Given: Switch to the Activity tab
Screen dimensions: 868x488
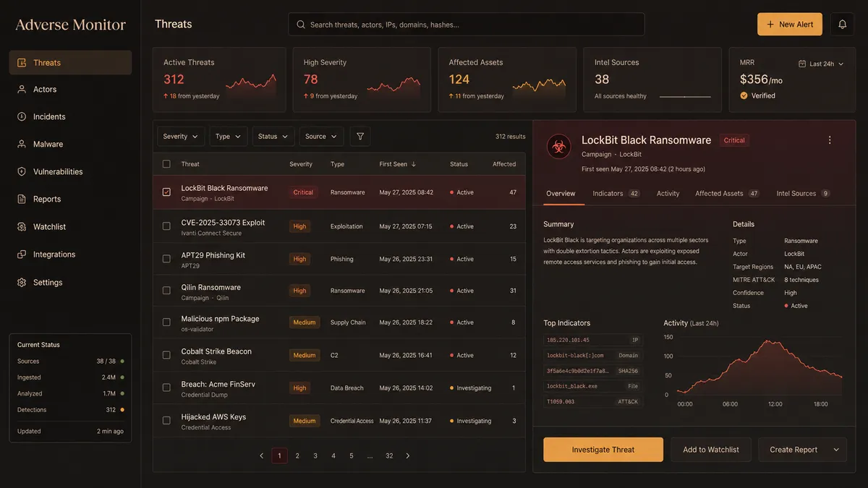Looking at the screenshot, I should coord(668,194).
